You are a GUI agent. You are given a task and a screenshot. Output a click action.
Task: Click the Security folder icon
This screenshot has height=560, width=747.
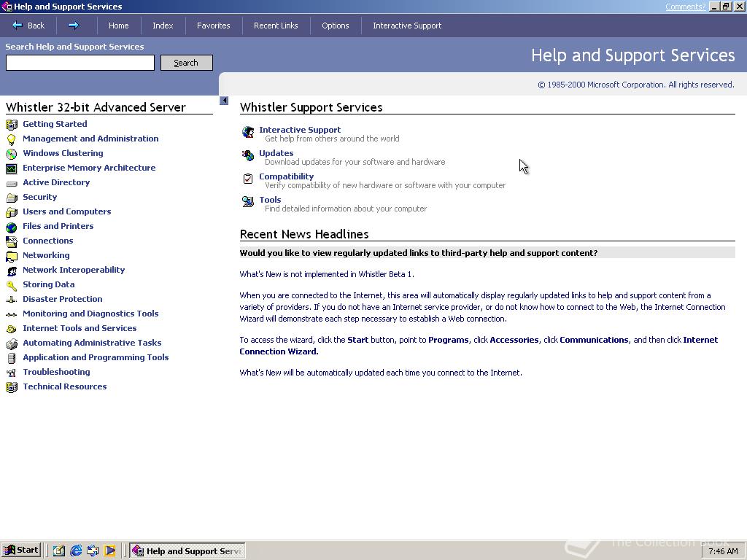click(x=12, y=198)
